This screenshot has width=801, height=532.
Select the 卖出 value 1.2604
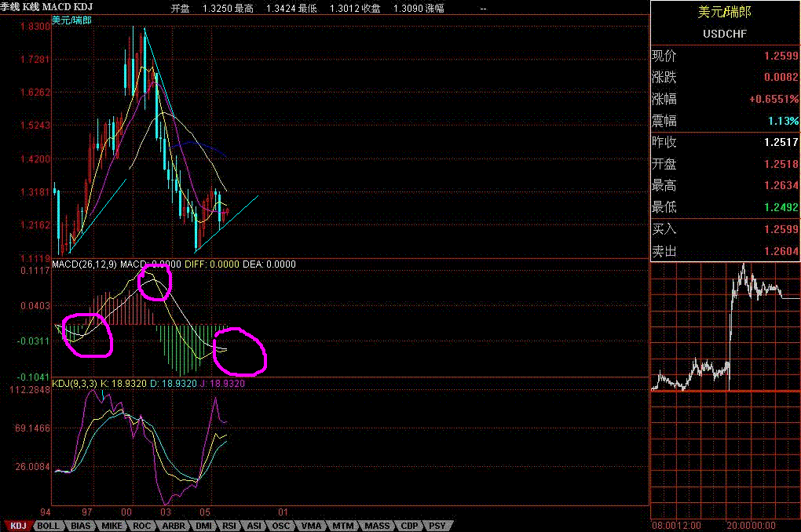click(x=781, y=251)
